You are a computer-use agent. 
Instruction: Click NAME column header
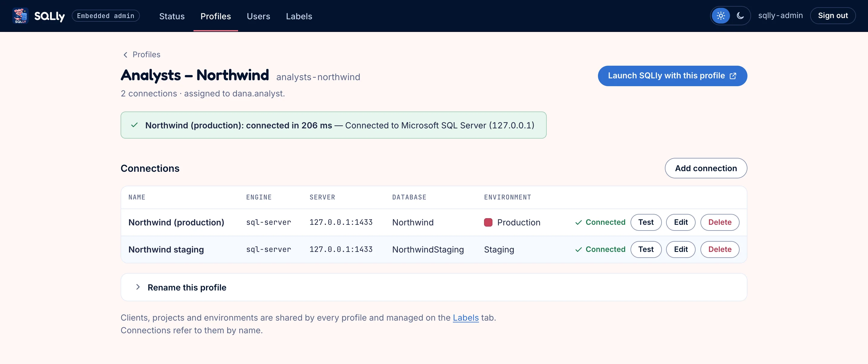tap(137, 197)
